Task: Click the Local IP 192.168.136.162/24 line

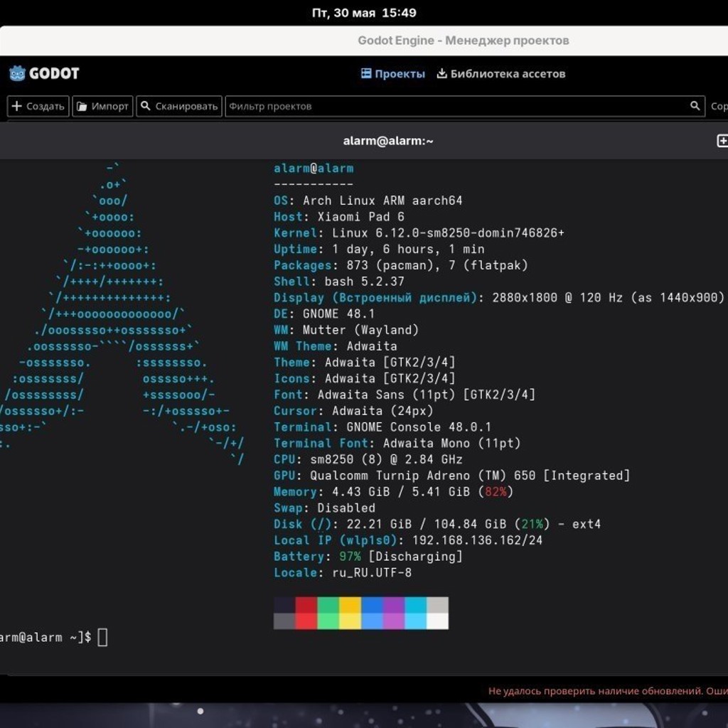Action: click(407, 540)
